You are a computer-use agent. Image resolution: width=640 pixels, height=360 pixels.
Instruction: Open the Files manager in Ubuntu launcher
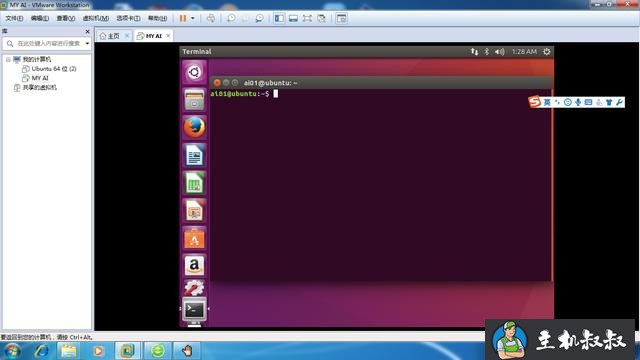tap(194, 100)
